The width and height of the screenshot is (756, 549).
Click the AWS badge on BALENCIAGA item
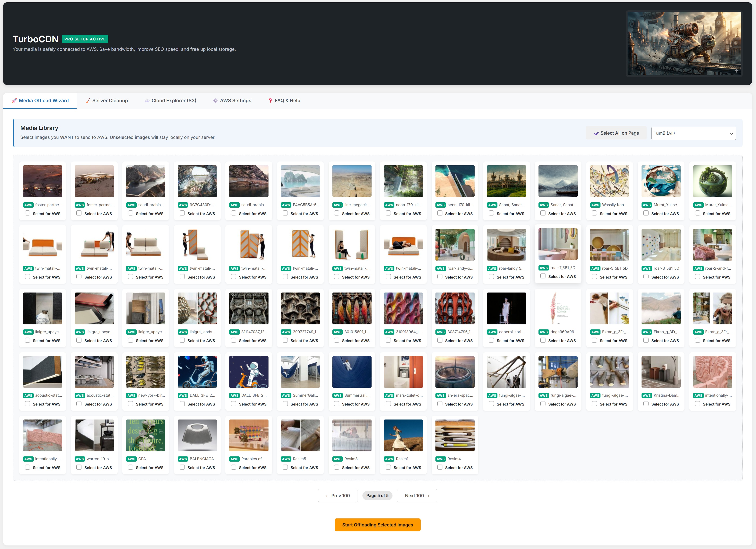coord(183,459)
